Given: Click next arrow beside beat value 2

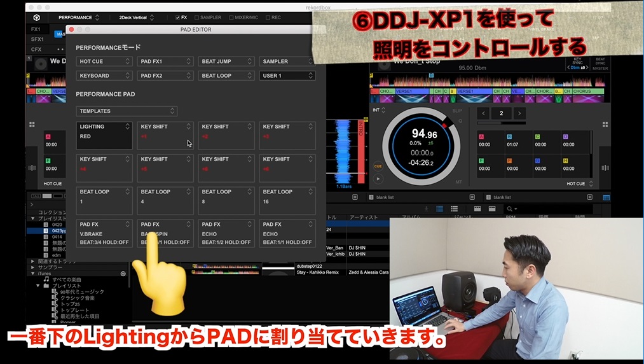Looking at the screenshot, I should tap(519, 113).
